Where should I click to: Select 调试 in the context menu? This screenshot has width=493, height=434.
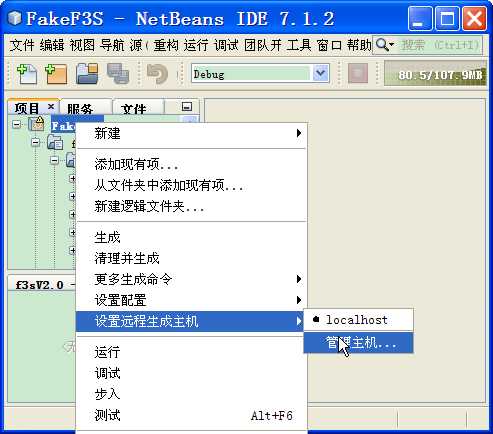[191, 373]
